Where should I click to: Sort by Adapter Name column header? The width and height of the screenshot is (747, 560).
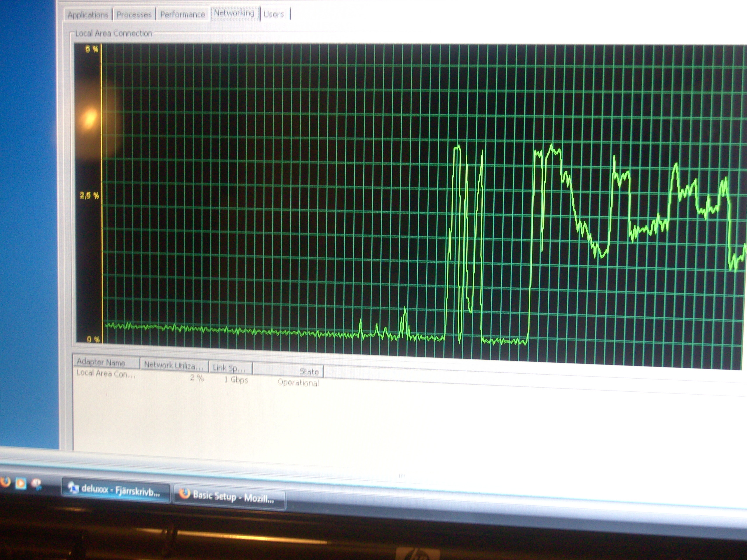(106, 363)
